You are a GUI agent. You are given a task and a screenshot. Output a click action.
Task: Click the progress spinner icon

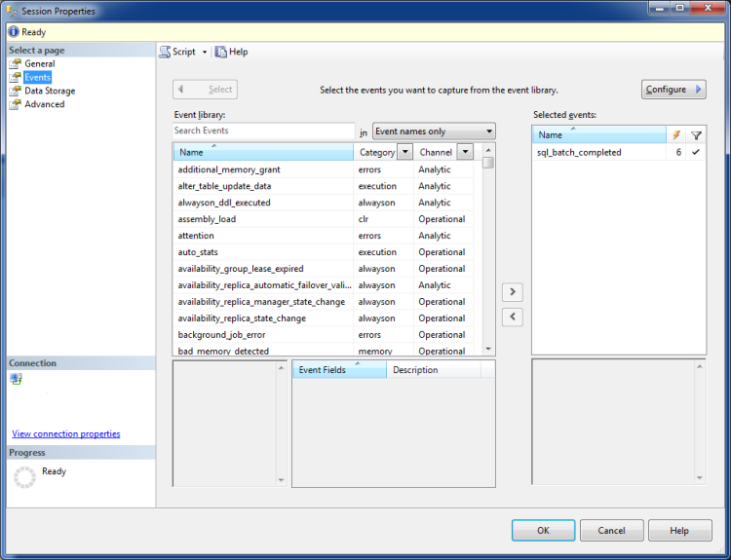click(x=24, y=477)
